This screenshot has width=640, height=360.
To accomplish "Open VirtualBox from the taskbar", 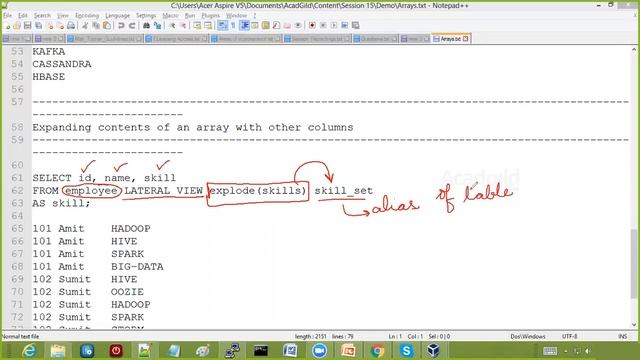I will click(434, 351).
